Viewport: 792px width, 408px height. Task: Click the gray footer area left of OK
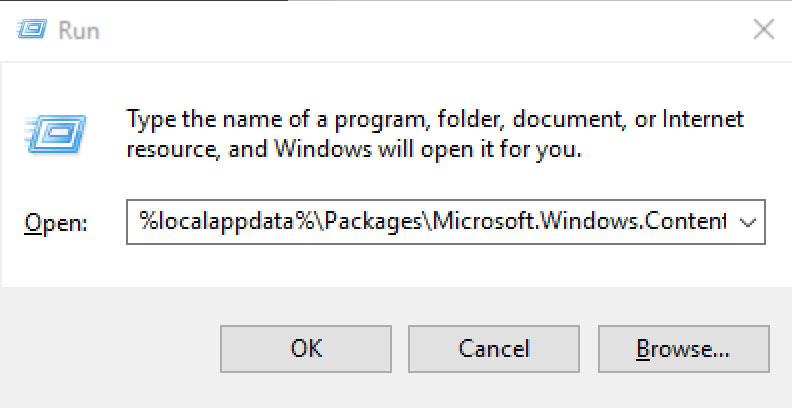click(x=110, y=348)
